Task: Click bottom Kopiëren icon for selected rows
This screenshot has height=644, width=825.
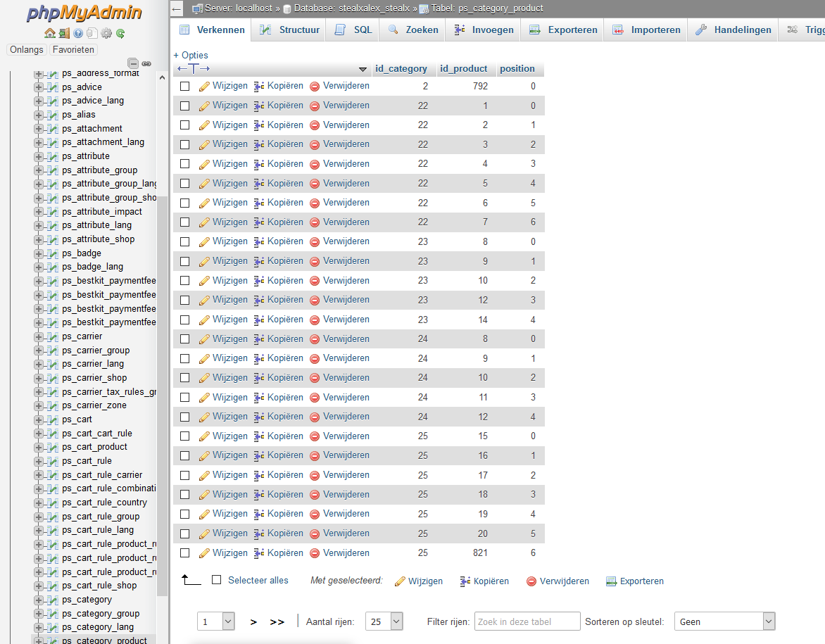Action: (465, 581)
